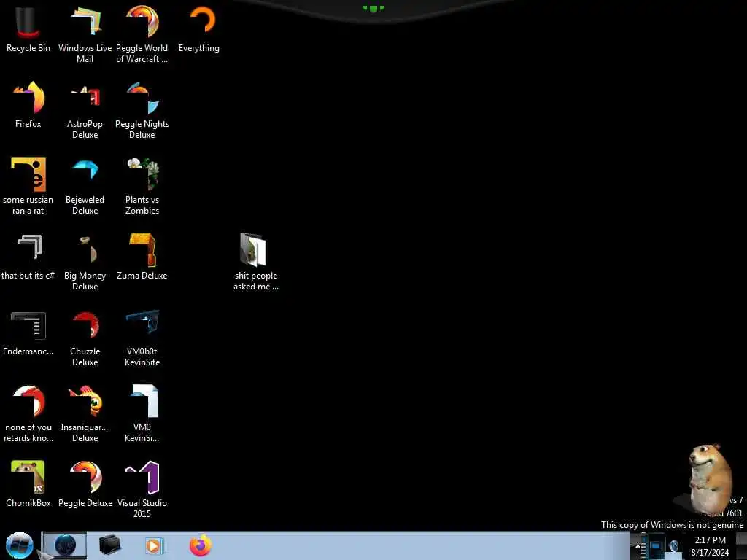747x560 pixels.
Task: Click the ChomikBox desktop icon
Action: pyautogui.click(x=28, y=484)
